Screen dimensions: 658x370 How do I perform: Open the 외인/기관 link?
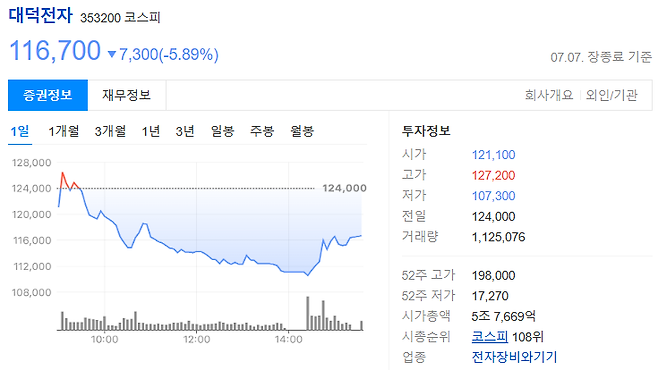(x=612, y=95)
